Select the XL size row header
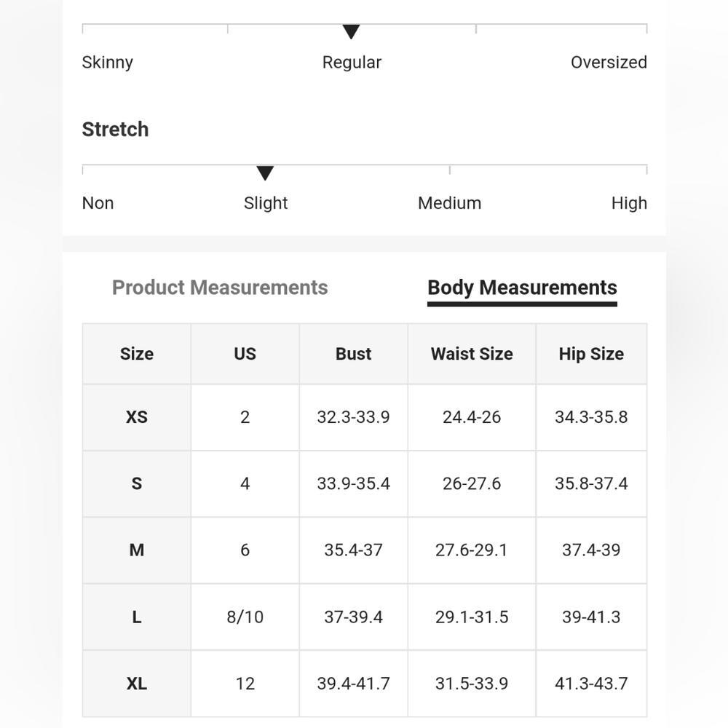Viewport: 728px width, 728px height. (x=137, y=684)
